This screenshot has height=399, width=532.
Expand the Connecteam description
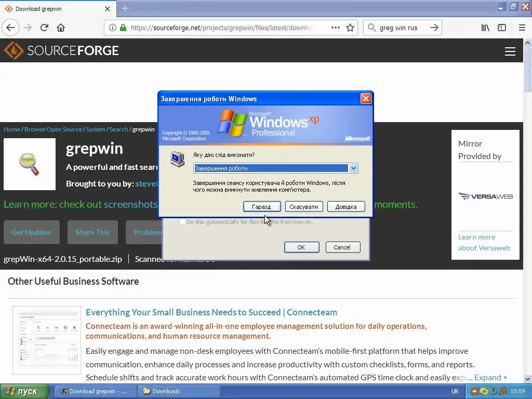(490, 378)
